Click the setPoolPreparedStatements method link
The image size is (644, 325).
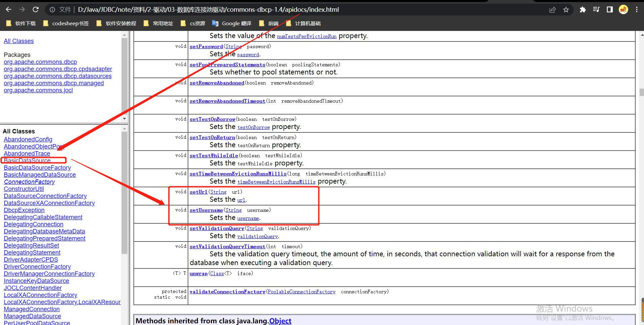227,65
